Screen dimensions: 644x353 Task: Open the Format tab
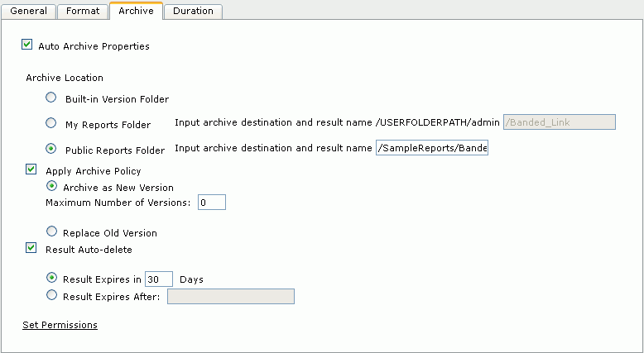(x=83, y=11)
